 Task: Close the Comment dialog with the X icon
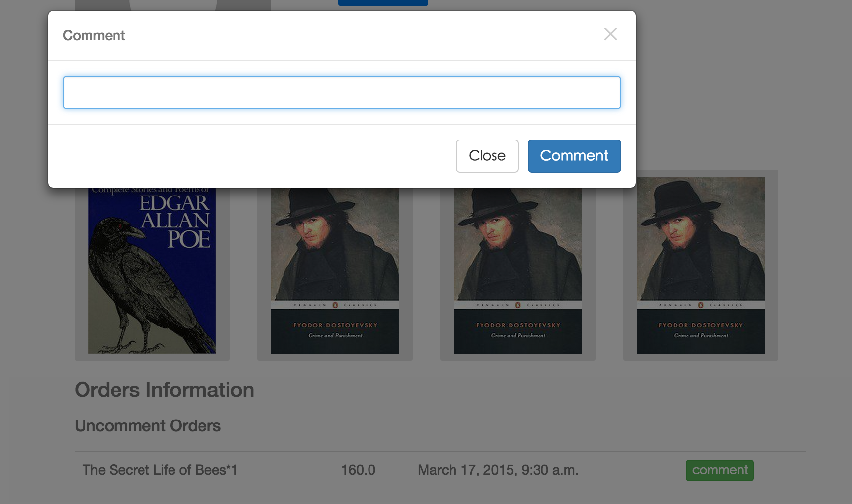pos(610,34)
